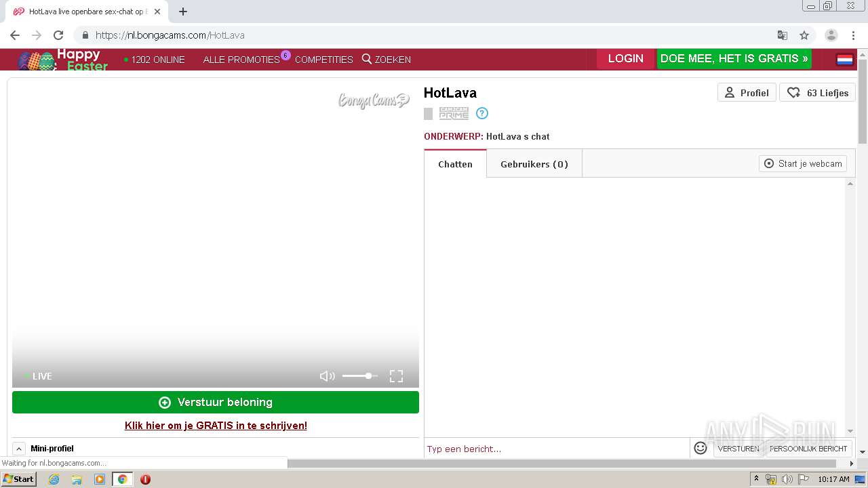Go back to the previous page
This screenshot has height=488, width=868.
click(x=15, y=35)
